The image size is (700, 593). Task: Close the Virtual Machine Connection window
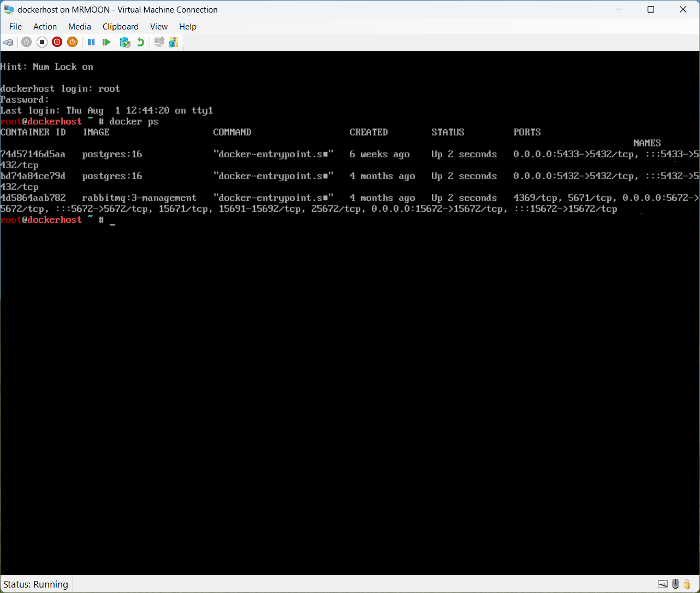tap(683, 9)
